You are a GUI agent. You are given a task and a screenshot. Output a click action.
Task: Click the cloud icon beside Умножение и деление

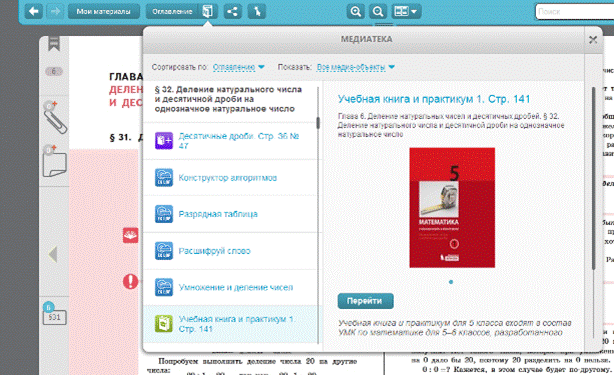point(164,287)
